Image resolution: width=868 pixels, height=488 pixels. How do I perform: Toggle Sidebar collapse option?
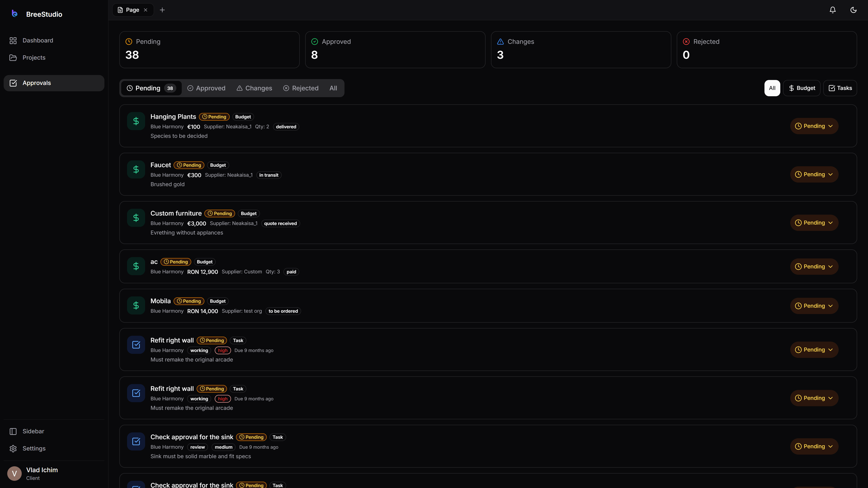coord(54,432)
